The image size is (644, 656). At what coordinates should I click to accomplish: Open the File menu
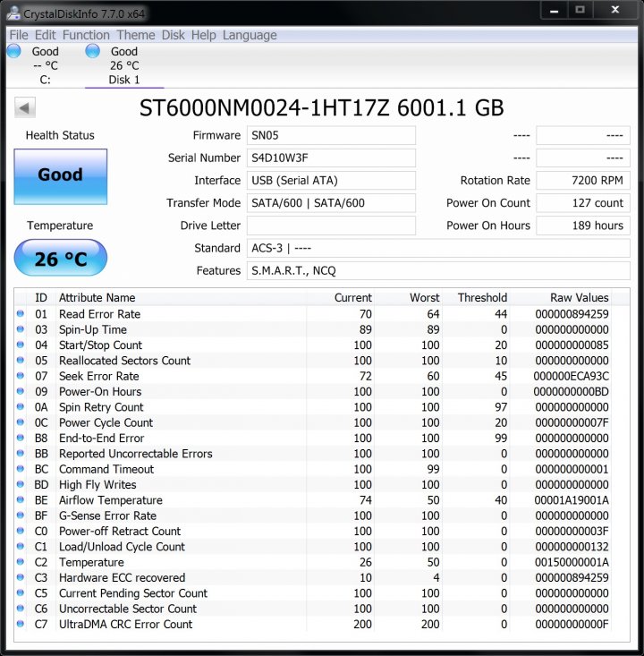click(x=19, y=35)
